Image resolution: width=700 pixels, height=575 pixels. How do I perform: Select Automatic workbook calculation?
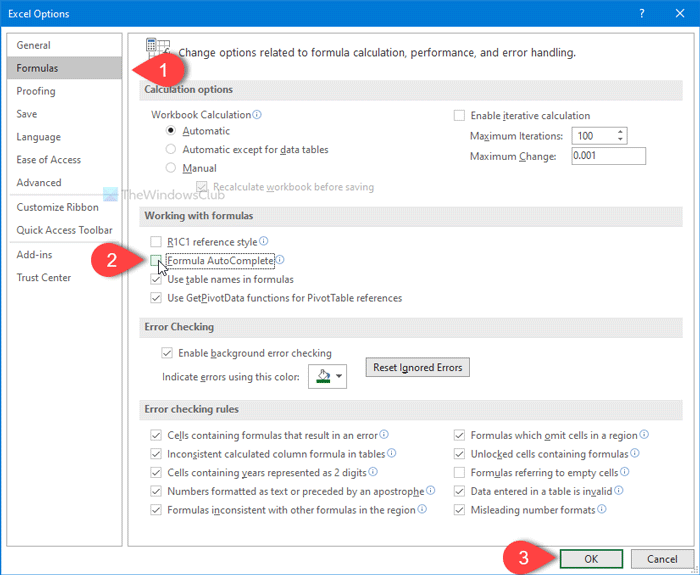[x=171, y=131]
